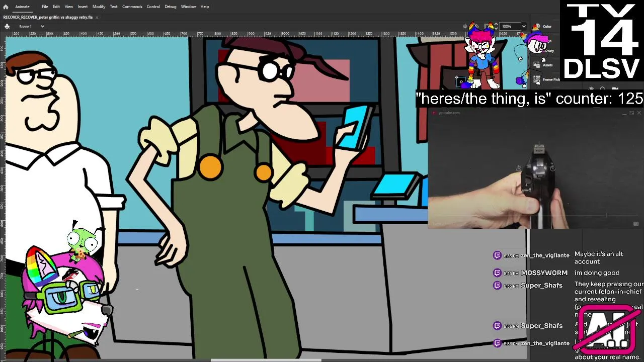This screenshot has height=362, width=644.
Task: Open the Edit menu
Action: [x=56, y=7]
